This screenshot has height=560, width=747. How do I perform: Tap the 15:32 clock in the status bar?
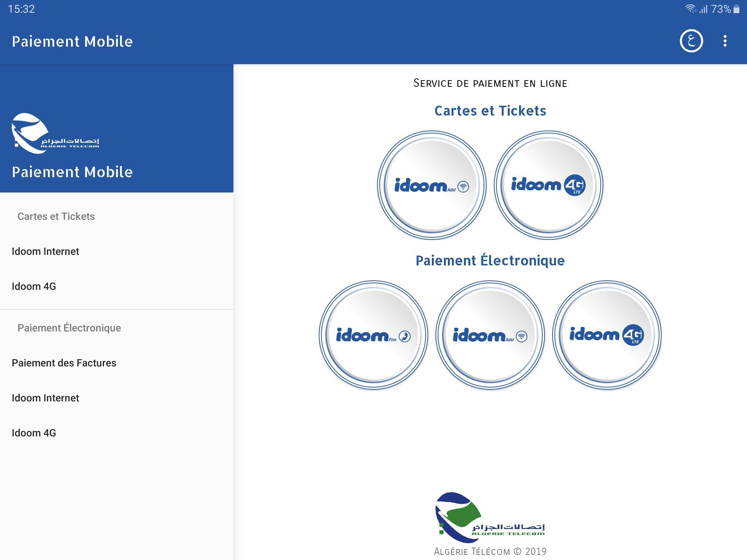click(x=22, y=9)
